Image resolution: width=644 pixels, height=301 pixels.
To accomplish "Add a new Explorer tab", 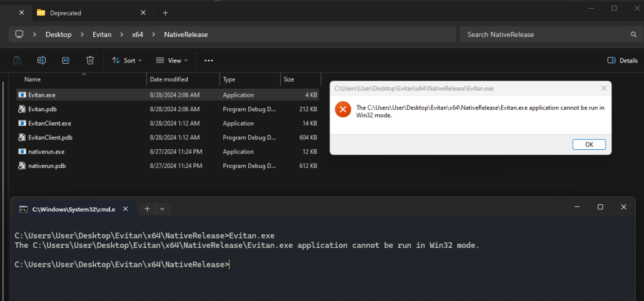I will coord(165,12).
